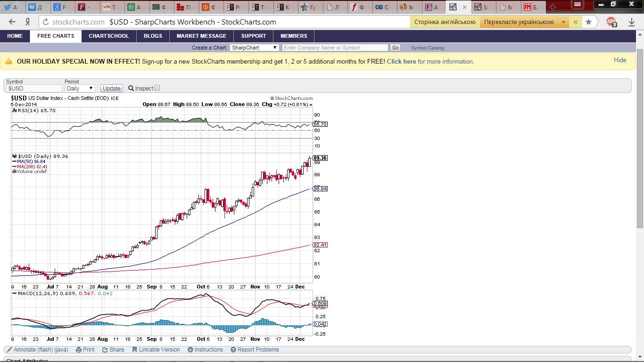Viewport: 644px width, 362px height.
Task: Open the Symbol Catalog link
Action: (428, 48)
